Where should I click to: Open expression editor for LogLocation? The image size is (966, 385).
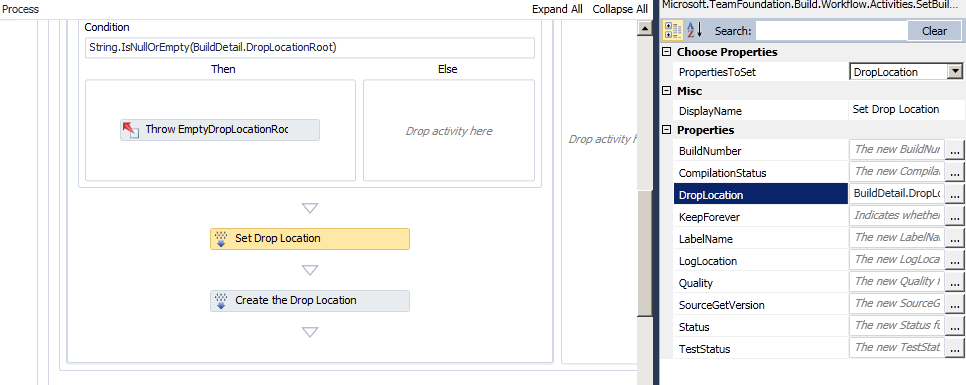click(954, 261)
